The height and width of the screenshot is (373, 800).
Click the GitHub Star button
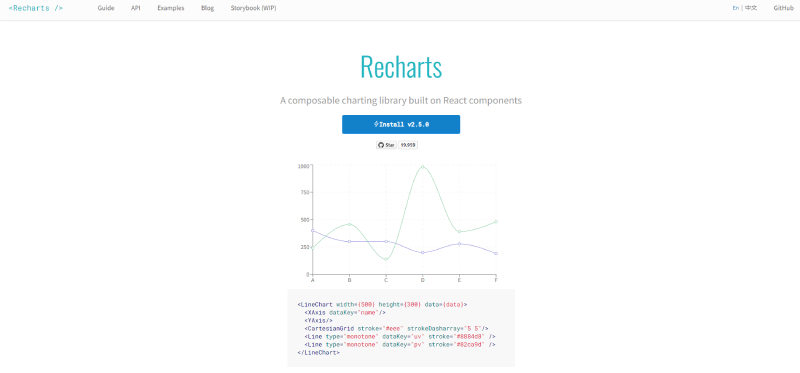coord(386,145)
